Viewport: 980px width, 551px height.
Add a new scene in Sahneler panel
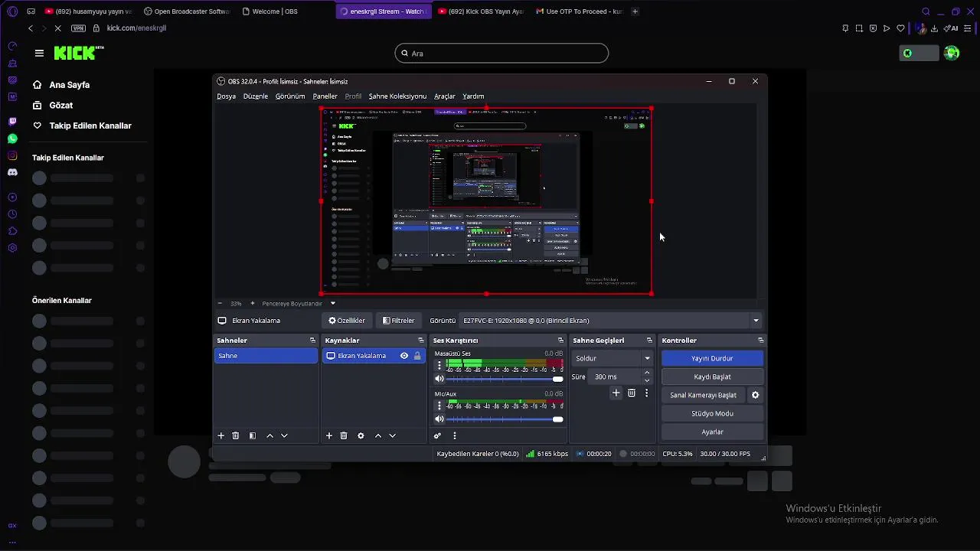220,435
